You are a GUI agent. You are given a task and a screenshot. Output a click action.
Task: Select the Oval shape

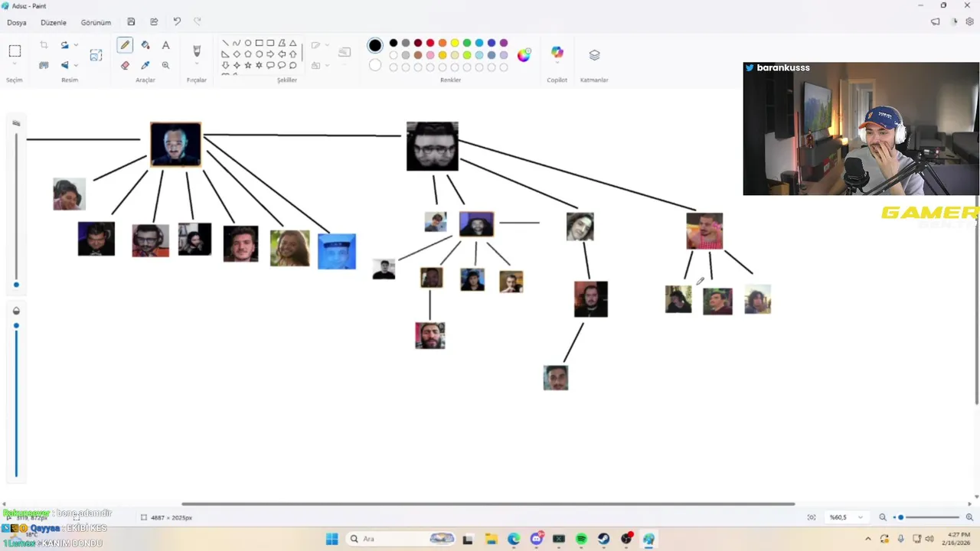tap(248, 43)
